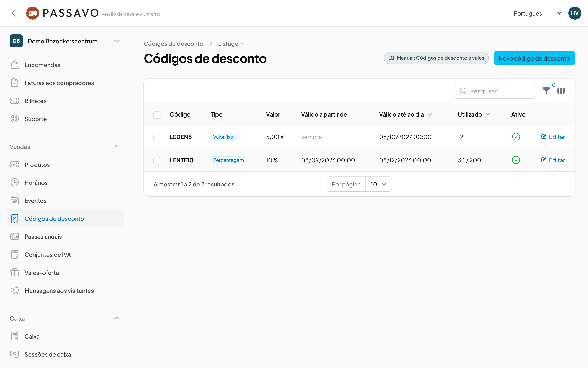Toggle table columns icon
The image size is (588, 368).
(561, 91)
